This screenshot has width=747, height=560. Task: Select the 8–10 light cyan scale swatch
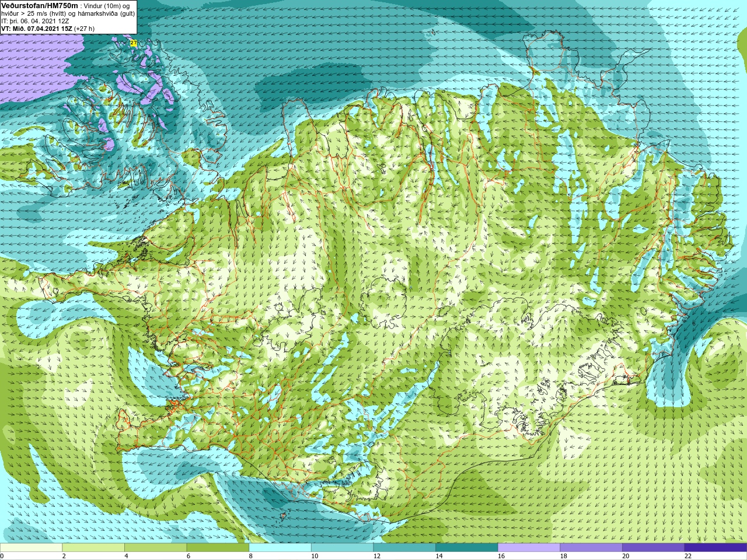click(280, 548)
